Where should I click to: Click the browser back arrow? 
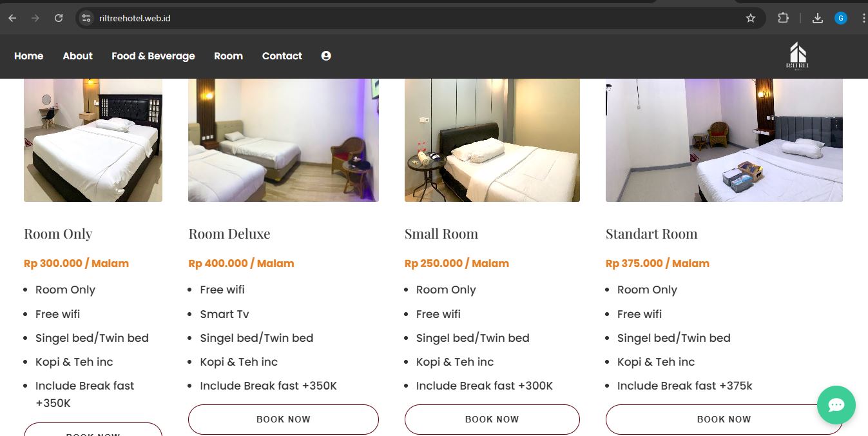12,18
